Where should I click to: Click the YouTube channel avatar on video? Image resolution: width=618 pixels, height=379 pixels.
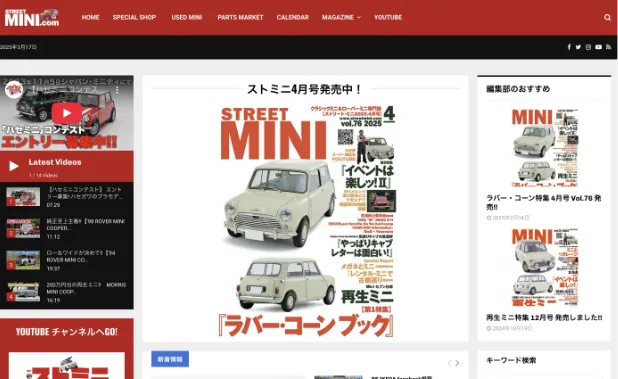(x=14, y=90)
